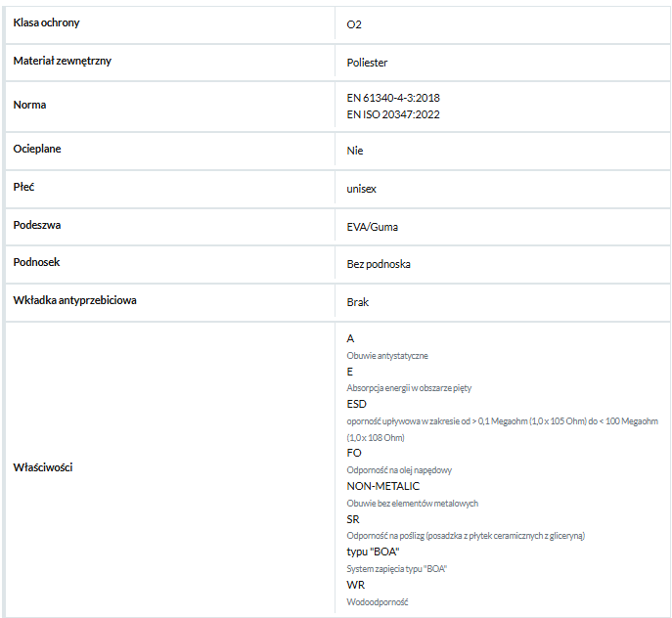This screenshot has height=618, width=672.
Task: Select the O2 protection class value
Action: click(354, 24)
